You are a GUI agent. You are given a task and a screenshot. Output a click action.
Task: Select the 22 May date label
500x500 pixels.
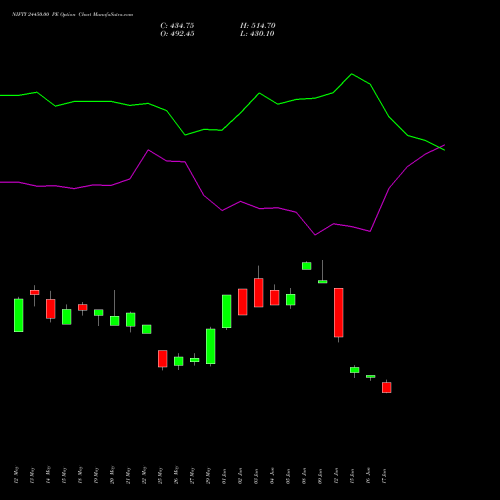point(145,475)
